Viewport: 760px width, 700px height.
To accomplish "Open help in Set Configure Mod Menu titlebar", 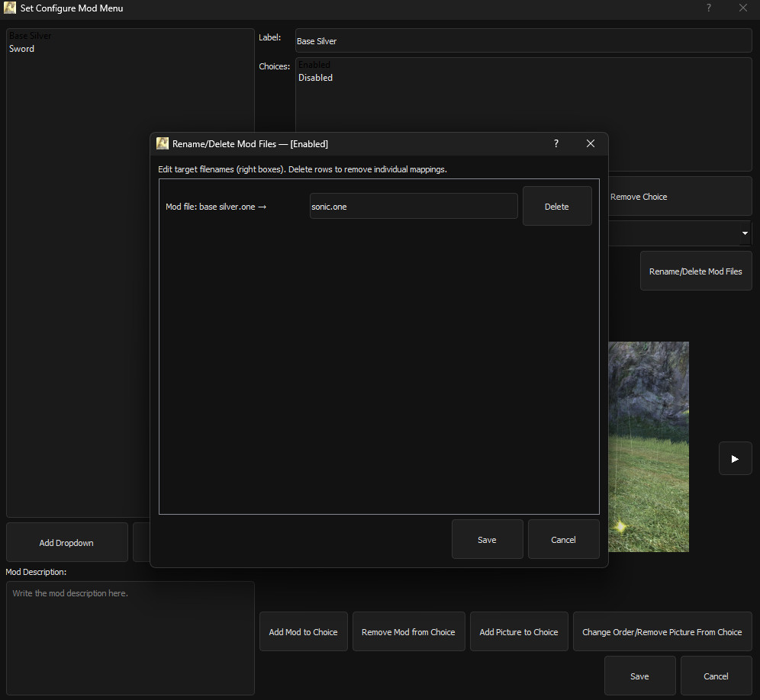I will click(x=709, y=8).
